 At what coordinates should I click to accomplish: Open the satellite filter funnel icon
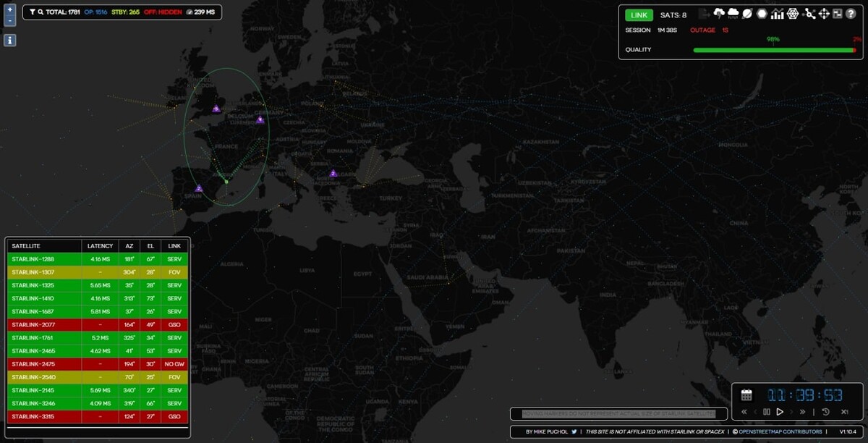33,12
